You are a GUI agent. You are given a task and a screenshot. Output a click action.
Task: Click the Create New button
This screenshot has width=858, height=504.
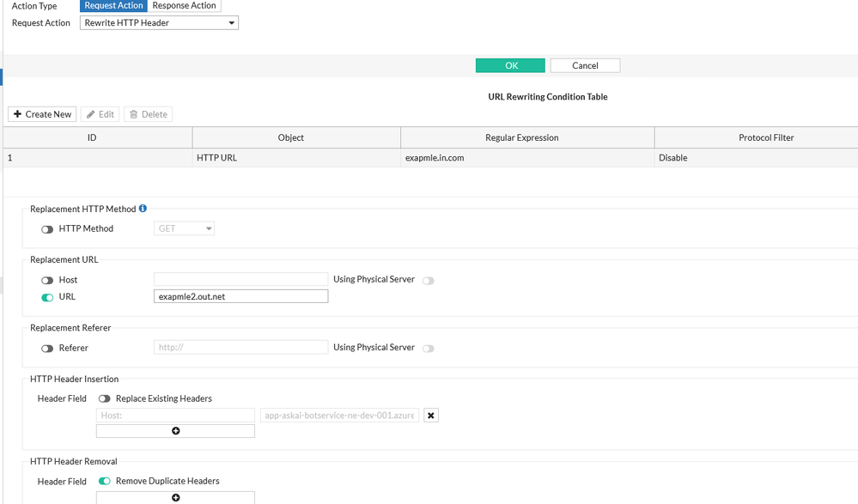point(42,114)
